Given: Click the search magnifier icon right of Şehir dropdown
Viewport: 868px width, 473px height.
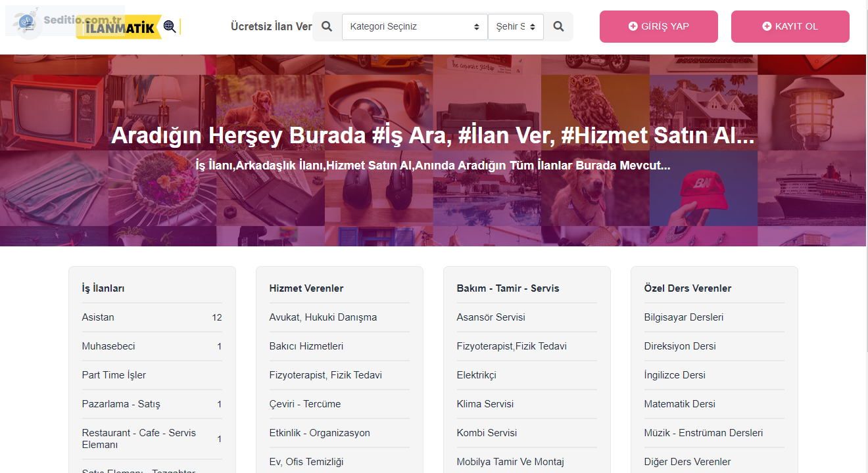Looking at the screenshot, I should [x=558, y=27].
